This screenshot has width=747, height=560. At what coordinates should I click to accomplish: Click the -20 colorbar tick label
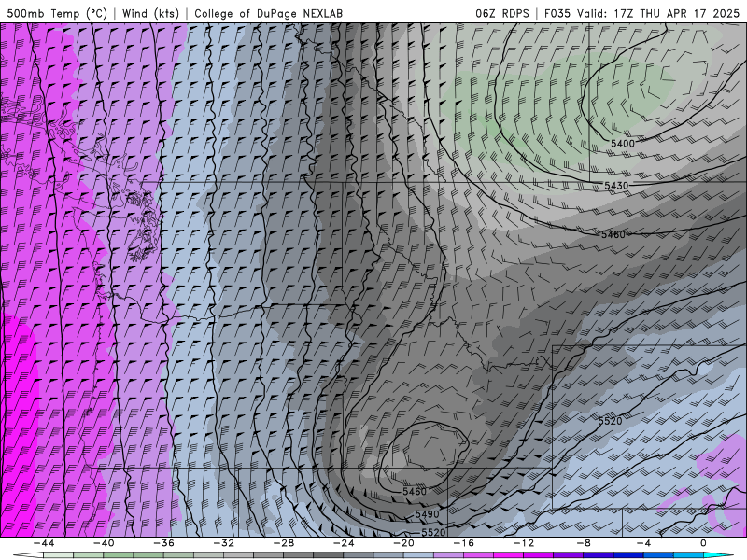tap(403, 543)
